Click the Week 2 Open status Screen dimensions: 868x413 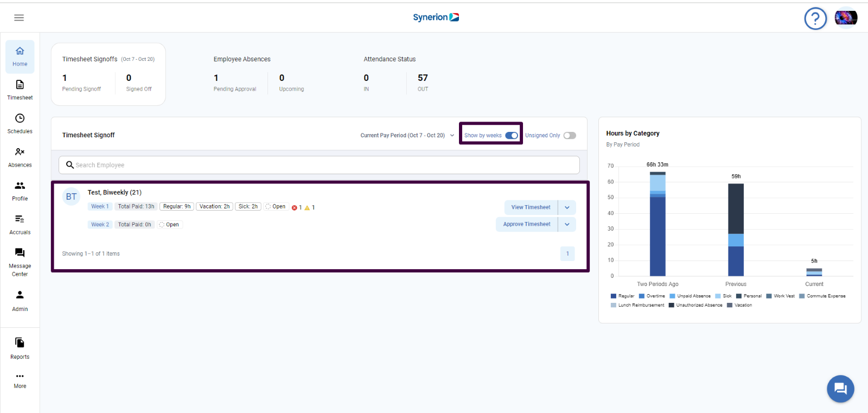pyautogui.click(x=169, y=225)
